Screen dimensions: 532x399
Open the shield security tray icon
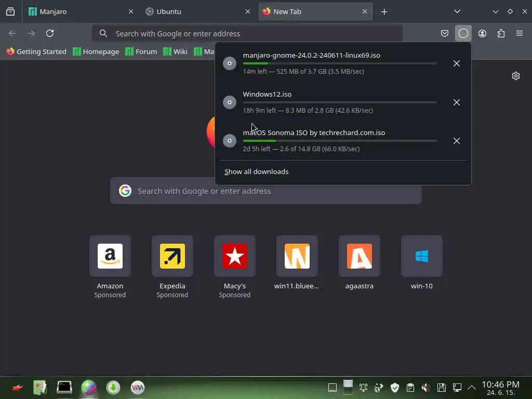coord(395,388)
